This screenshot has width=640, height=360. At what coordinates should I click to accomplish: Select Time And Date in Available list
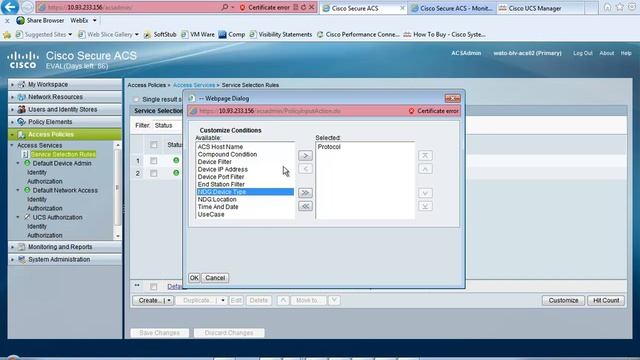tap(245, 207)
